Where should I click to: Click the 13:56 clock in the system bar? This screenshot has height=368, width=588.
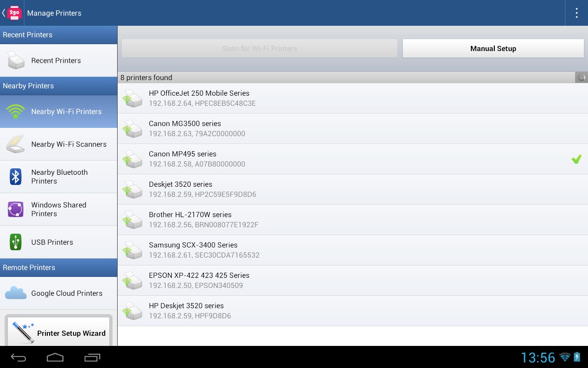point(538,357)
